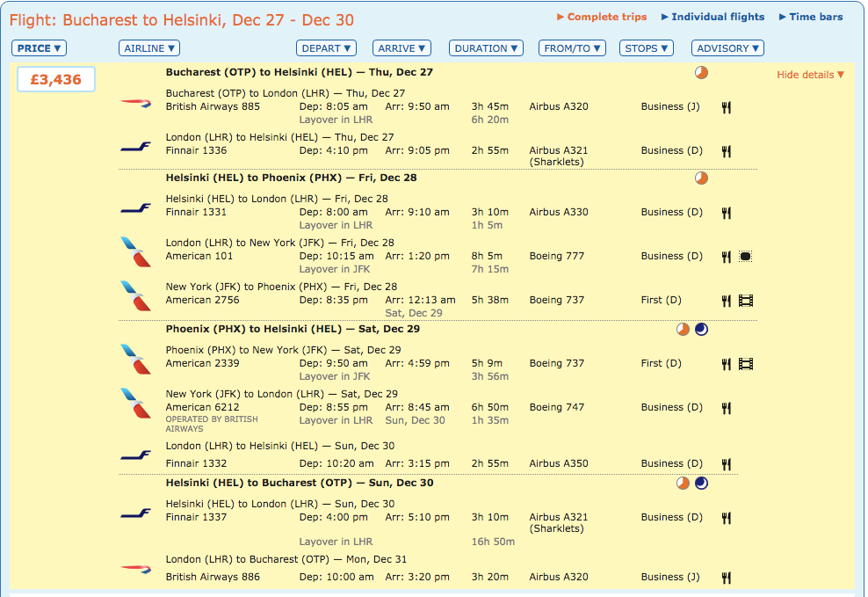Screen dimensions: 868x597
Task: Click the film entertainment icon on American 2756
Action: (x=746, y=301)
